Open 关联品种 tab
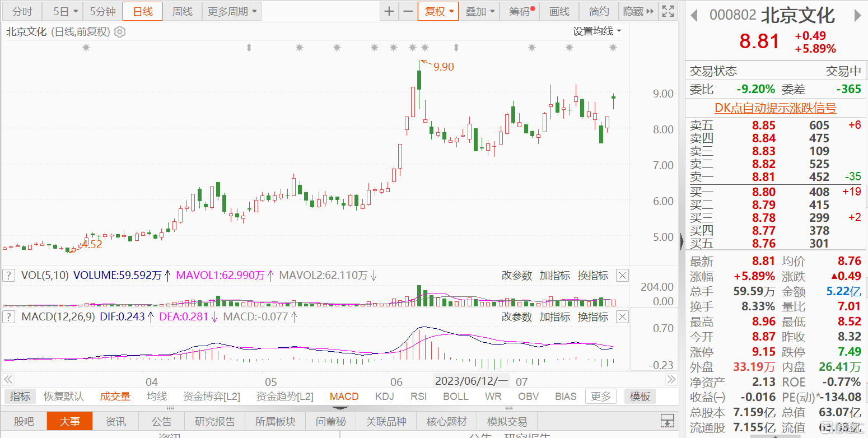Viewport: 868px width, 438px height. (x=386, y=421)
